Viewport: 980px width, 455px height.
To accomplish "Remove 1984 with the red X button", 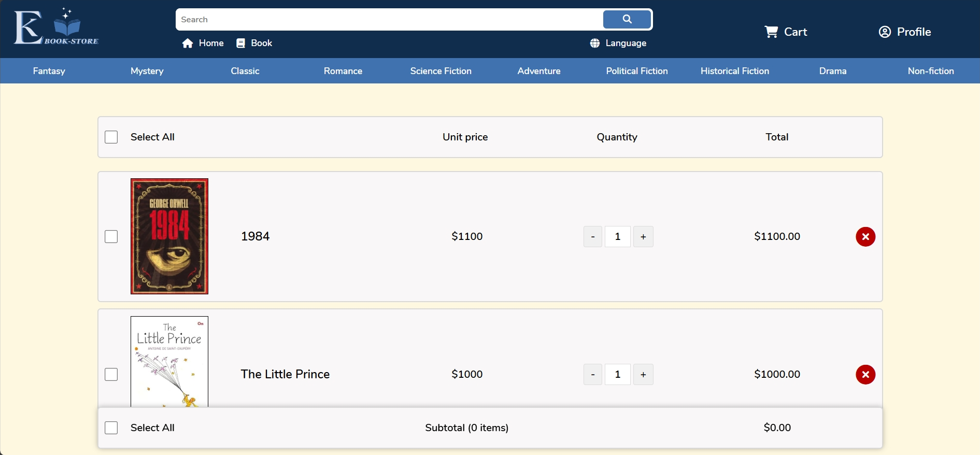I will pos(865,237).
